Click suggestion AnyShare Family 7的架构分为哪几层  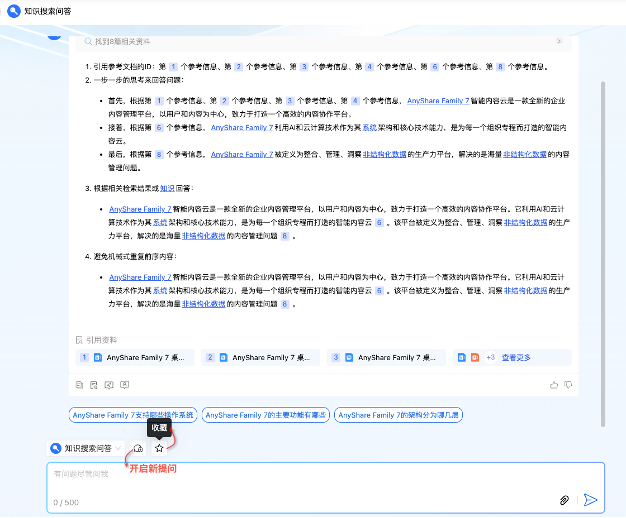tap(398, 415)
